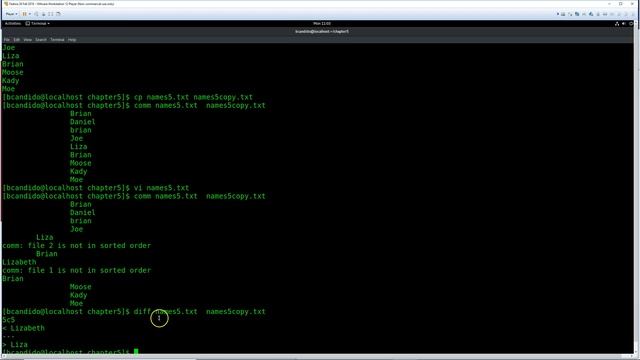Click the '5c5' diff output line
This screenshot has height=360, width=640.
9,320
